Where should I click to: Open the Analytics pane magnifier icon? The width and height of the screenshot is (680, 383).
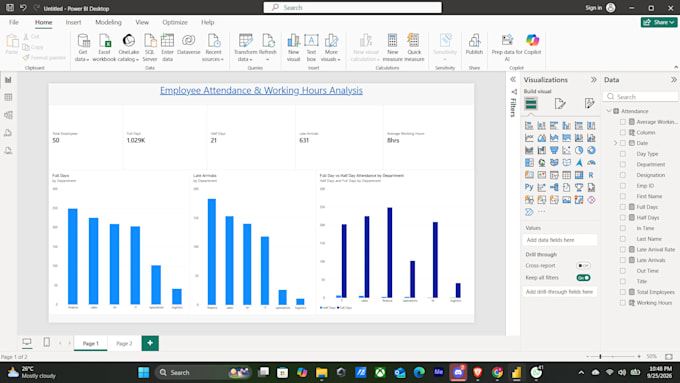(x=589, y=104)
